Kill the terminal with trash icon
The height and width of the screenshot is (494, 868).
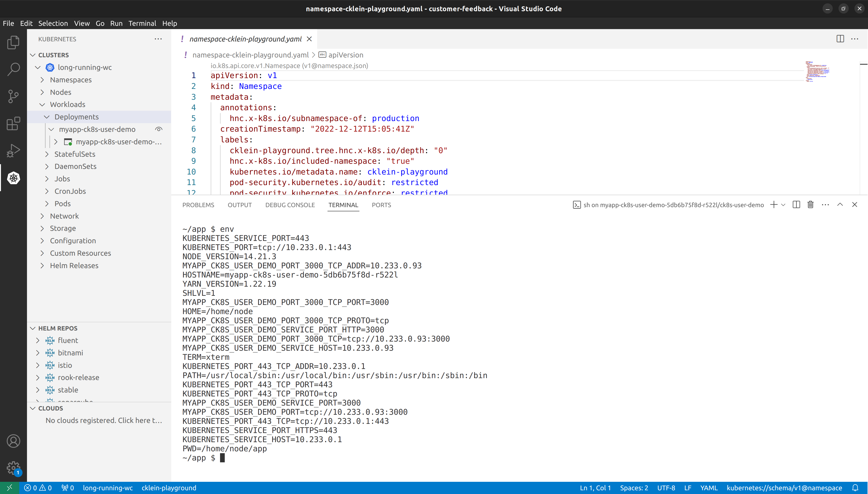(x=810, y=205)
